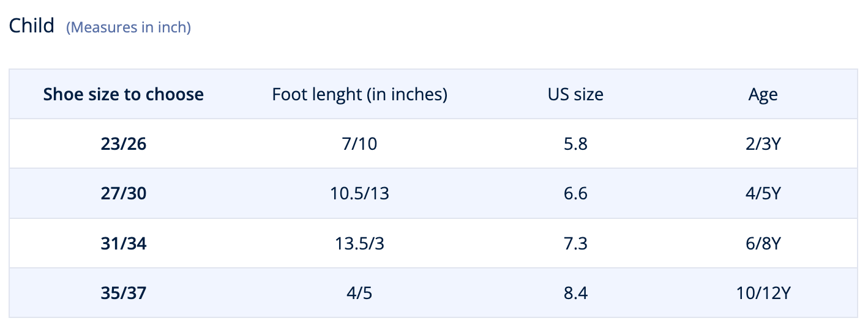This screenshot has width=868, height=329.
Task: Select shoe size 23/26 cell
Action: 124,144
